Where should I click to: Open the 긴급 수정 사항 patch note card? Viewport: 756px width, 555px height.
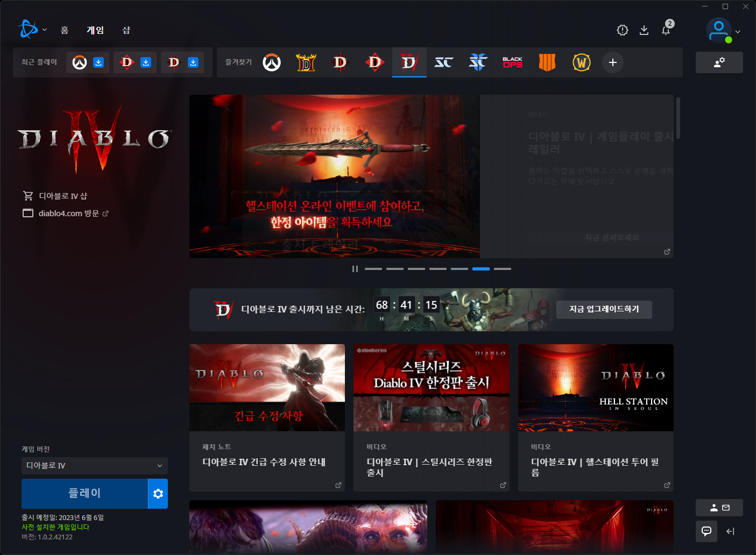pyautogui.click(x=267, y=418)
